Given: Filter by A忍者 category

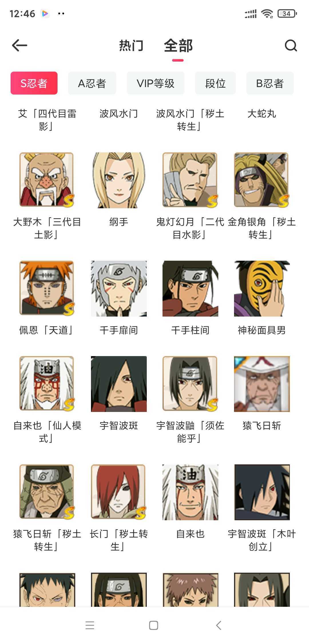Looking at the screenshot, I should pos(92,83).
